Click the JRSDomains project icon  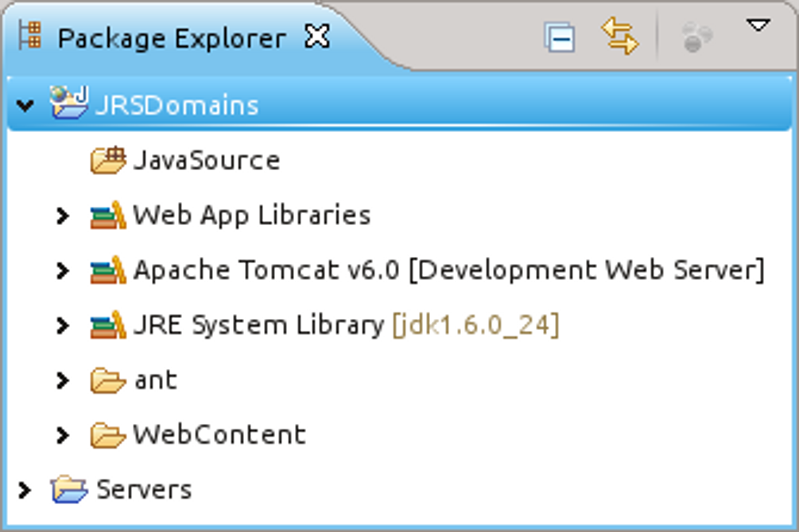68,104
